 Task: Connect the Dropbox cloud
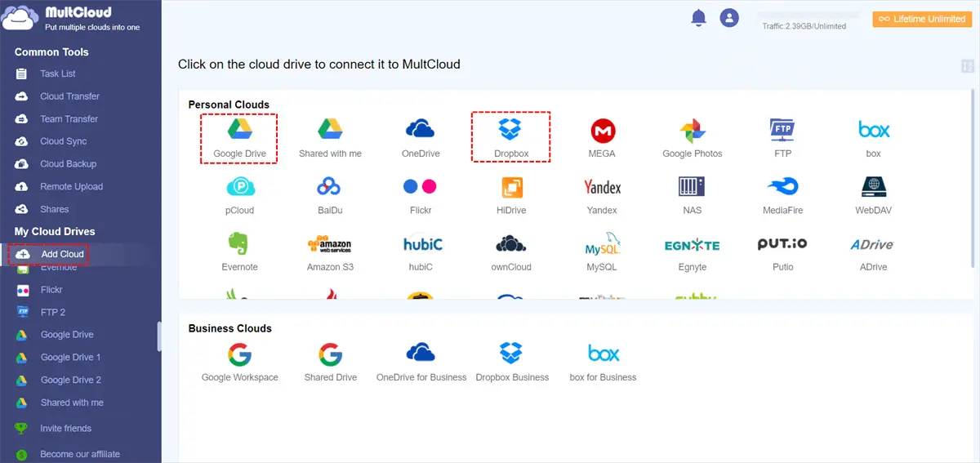point(511,137)
